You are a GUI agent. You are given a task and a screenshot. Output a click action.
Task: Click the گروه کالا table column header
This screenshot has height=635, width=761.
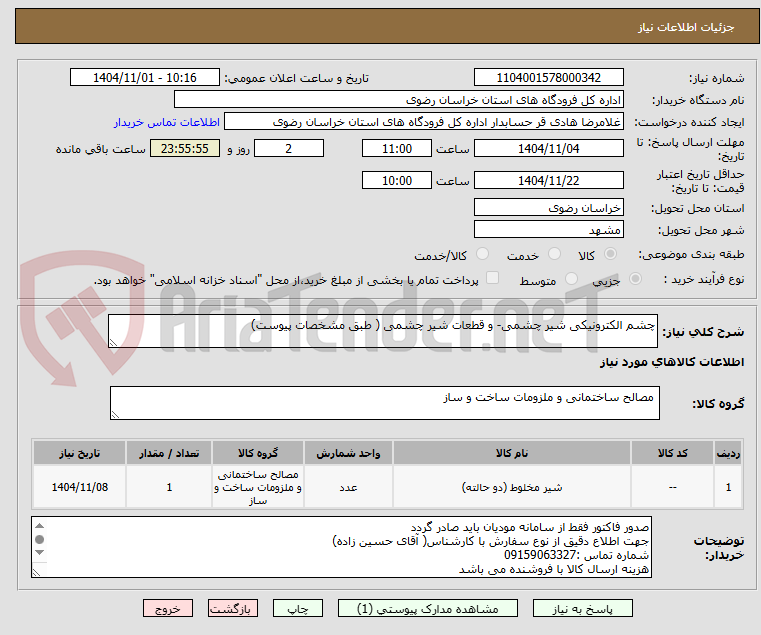[x=258, y=453]
